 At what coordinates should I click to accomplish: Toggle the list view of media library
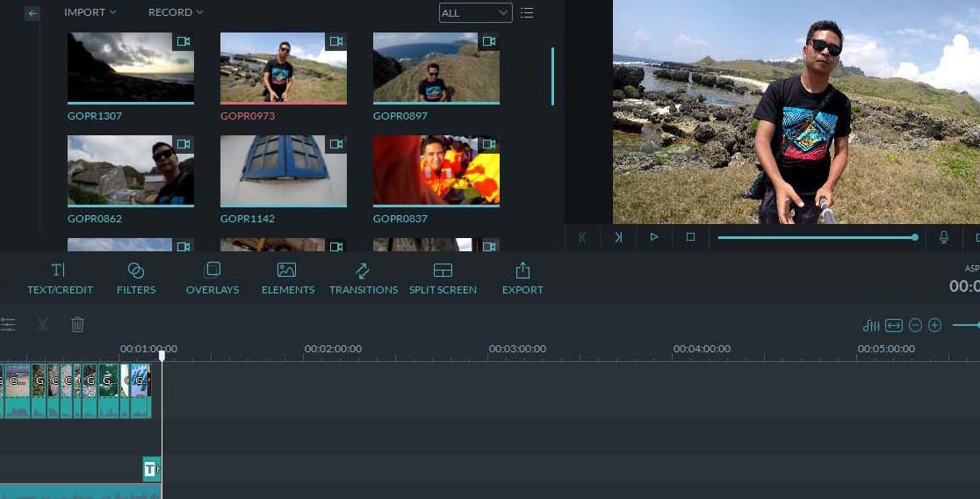[x=527, y=13]
